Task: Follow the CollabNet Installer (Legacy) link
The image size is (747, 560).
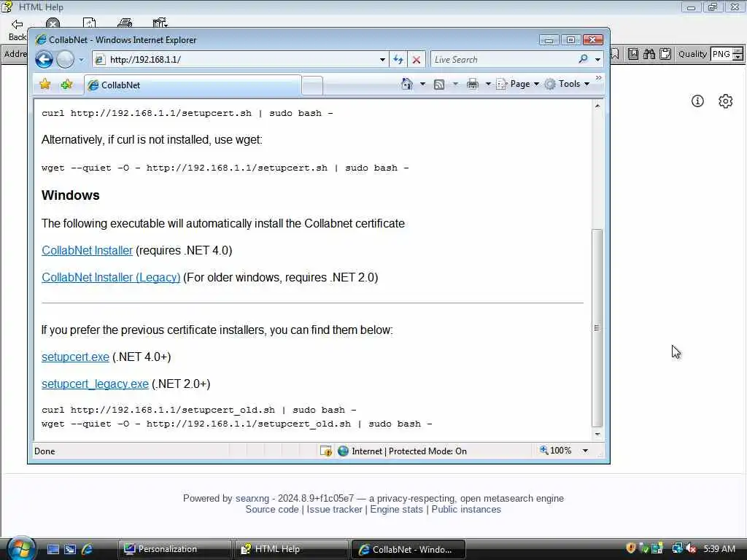Action: point(111,277)
